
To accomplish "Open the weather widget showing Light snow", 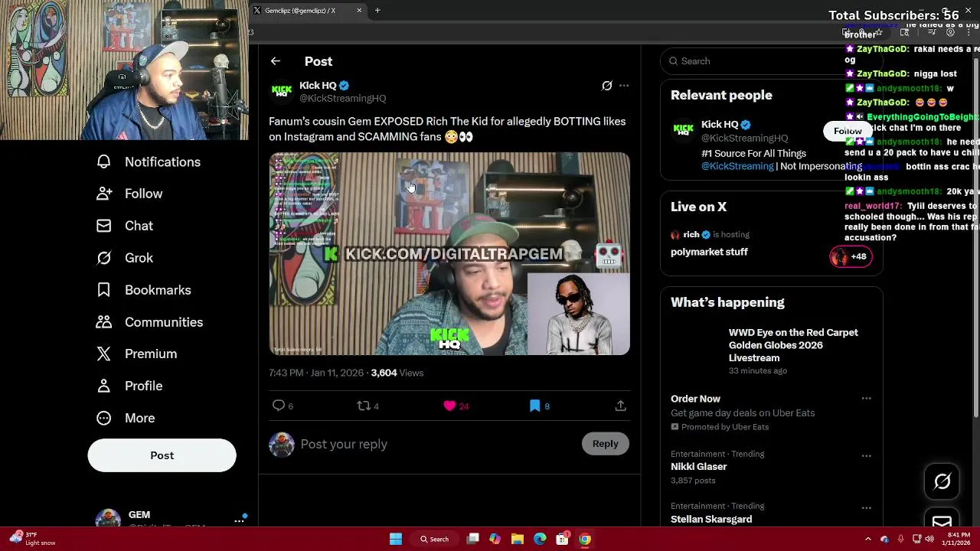I will pyautogui.click(x=33, y=540).
